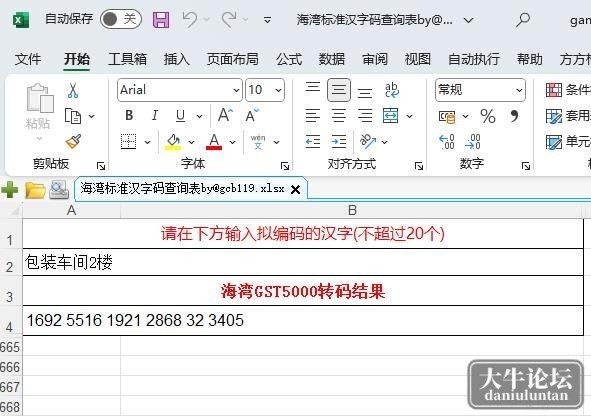This screenshot has width=591, height=416.
Task: Expand the fill color palette arrow
Action: (x=191, y=142)
